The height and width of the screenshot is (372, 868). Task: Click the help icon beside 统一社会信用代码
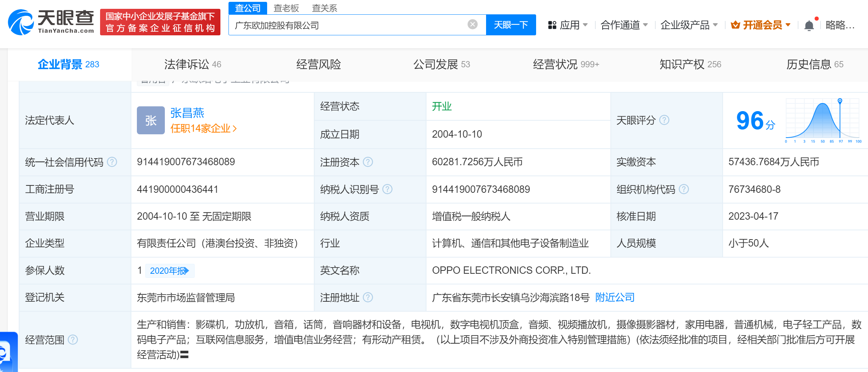pos(112,162)
